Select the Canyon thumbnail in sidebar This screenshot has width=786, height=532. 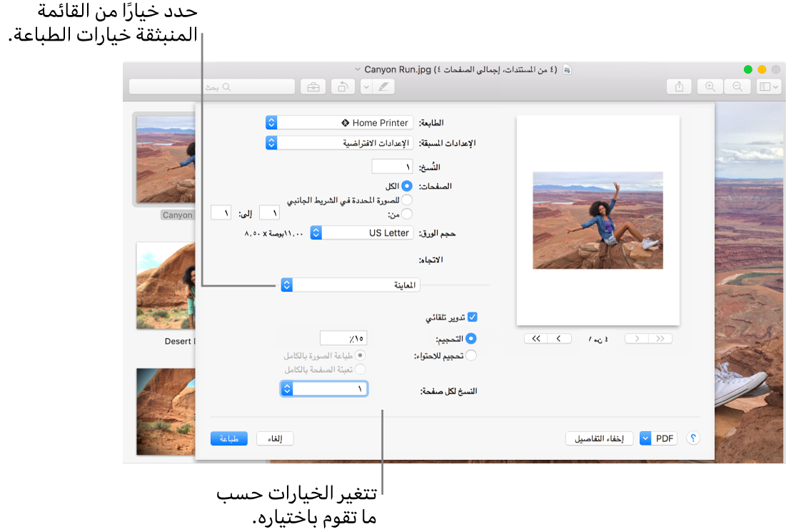166,159
